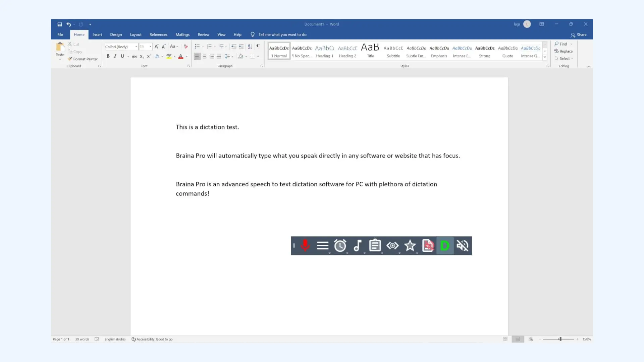Image resolution: width=644 pixels, height=362 pixels.
Task: Toggle the show paragraph marks button
Action: click(258, 46)
